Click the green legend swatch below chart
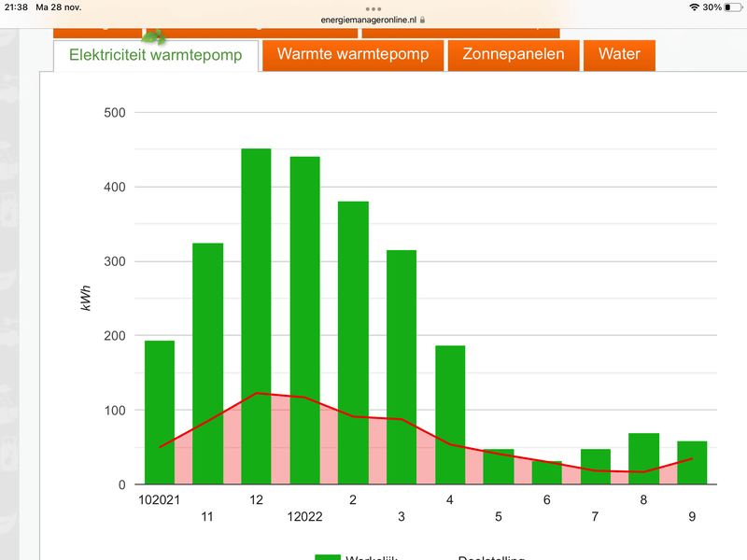 coord(328,557)
